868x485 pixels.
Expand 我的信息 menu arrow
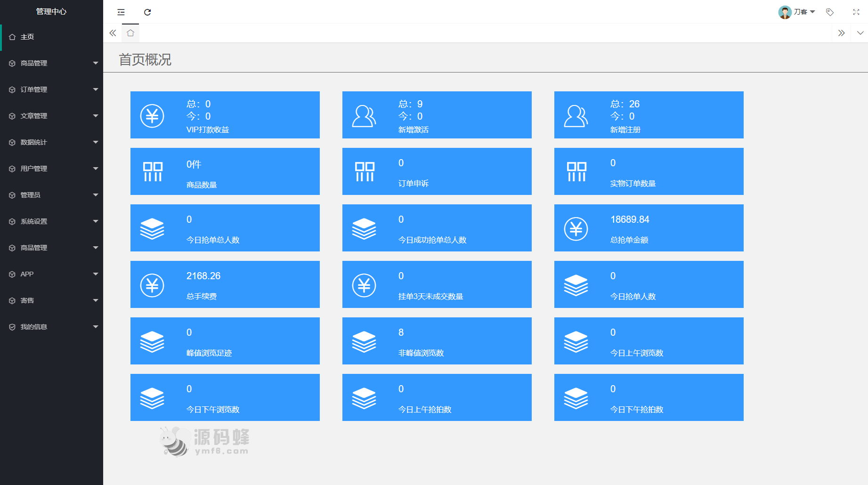click(96, 327)
